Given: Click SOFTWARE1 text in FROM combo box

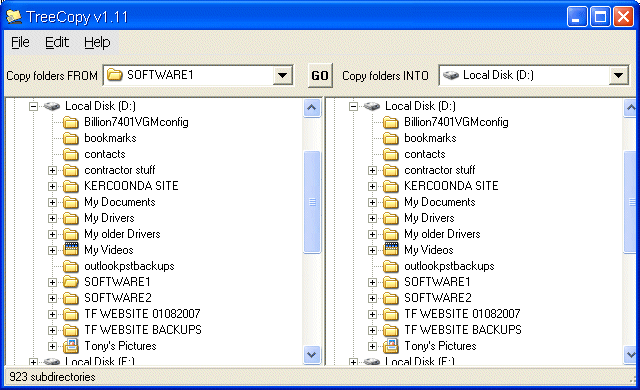Looking at the screenshot, I should coord(160,75).
